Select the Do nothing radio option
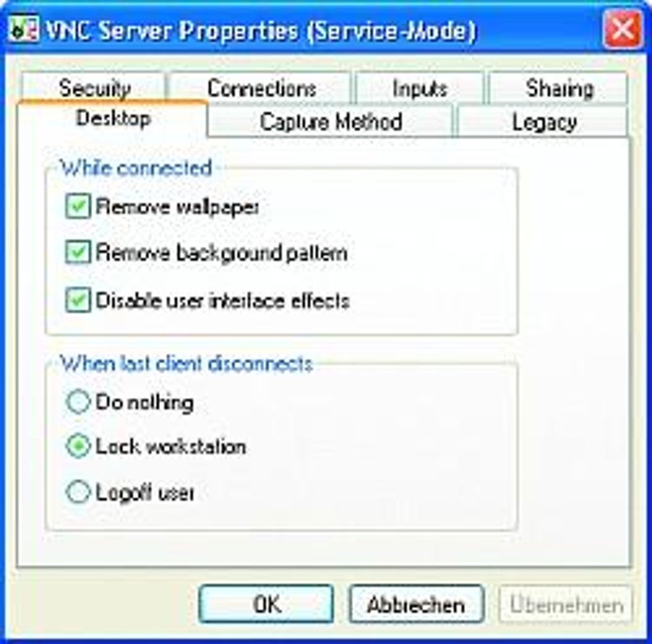The height and width of the screenshot is (644, 652). pos(78,401)
